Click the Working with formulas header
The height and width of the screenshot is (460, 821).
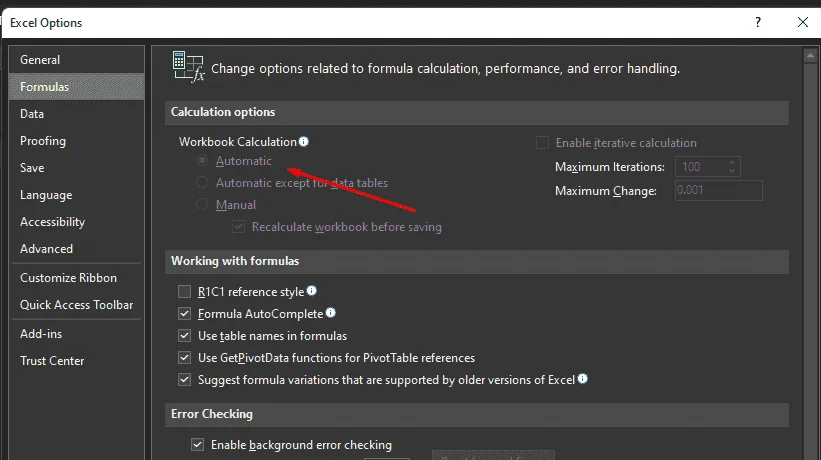[476, 261]
